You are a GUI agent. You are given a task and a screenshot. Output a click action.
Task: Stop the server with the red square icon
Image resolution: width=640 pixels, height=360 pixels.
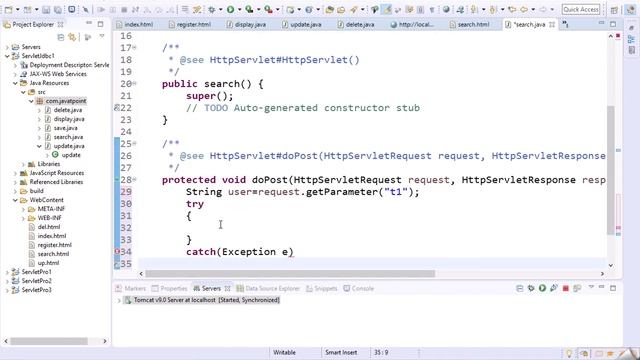tap(565, 288)
